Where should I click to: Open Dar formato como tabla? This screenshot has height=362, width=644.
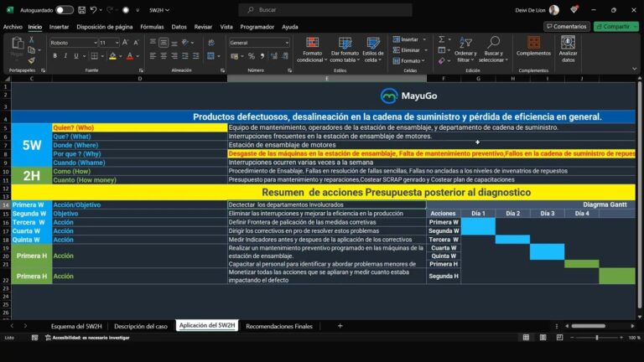(x=345, y=42)
